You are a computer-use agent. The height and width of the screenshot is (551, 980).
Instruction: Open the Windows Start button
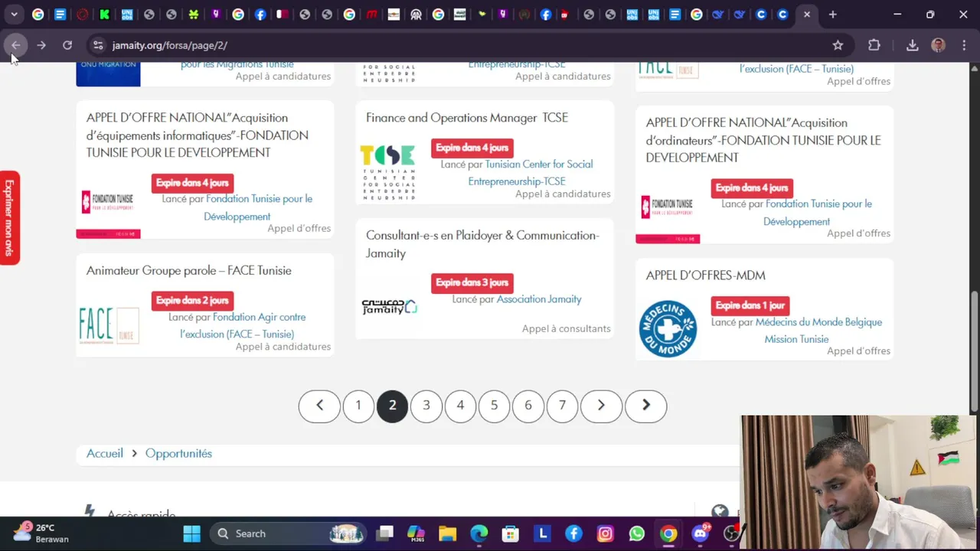pos(191,533)
